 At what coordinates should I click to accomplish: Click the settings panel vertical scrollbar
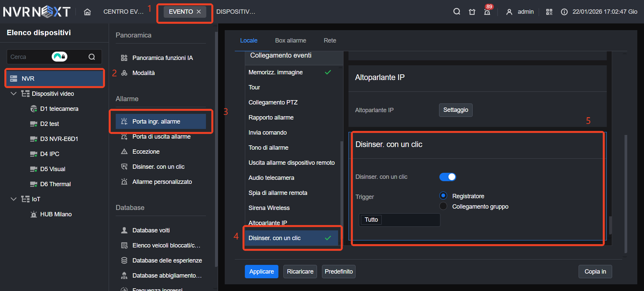point(626,194)
